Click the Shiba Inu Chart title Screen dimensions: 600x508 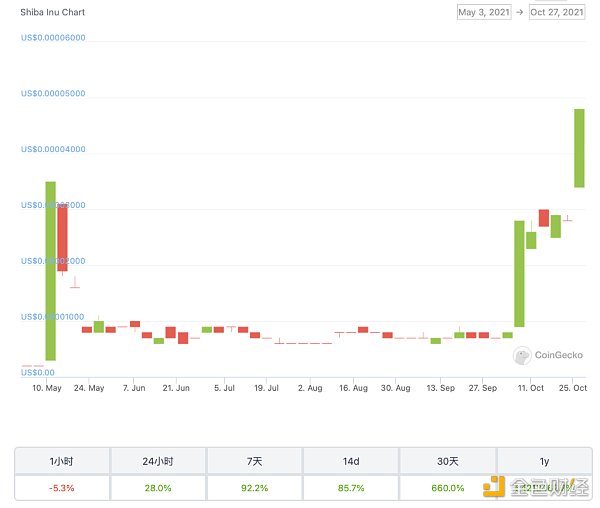click(x=52, y=13)
